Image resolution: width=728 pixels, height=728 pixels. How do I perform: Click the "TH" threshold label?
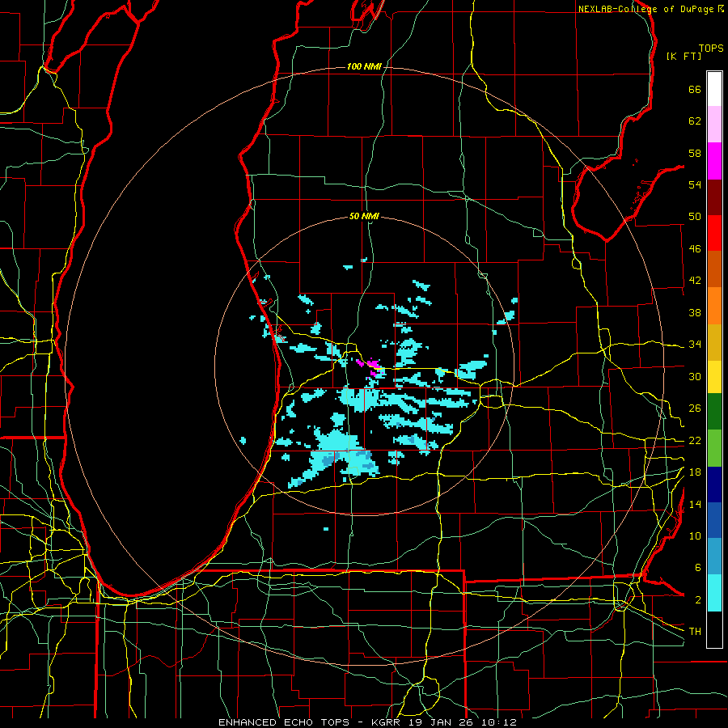(x=695, y=632)
